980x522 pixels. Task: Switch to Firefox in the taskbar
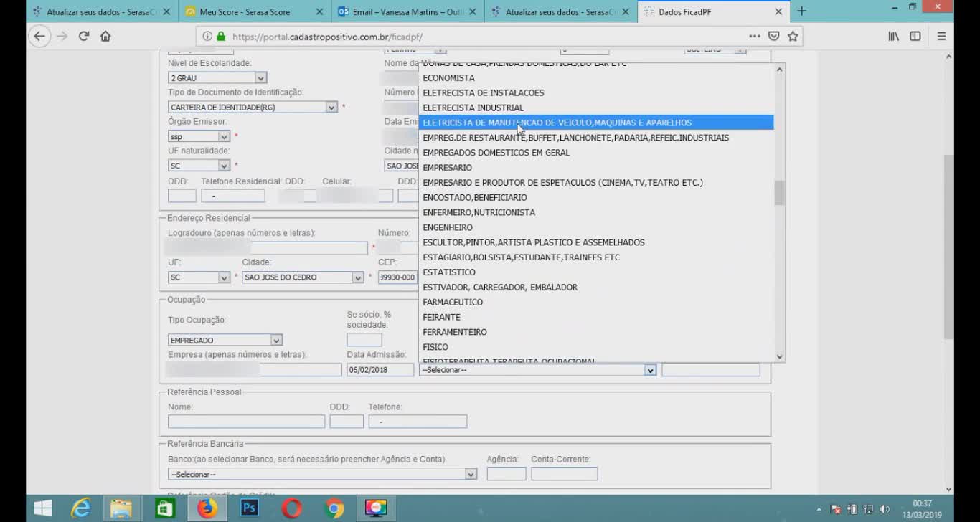pyautogui.click(x=207, y=508)
